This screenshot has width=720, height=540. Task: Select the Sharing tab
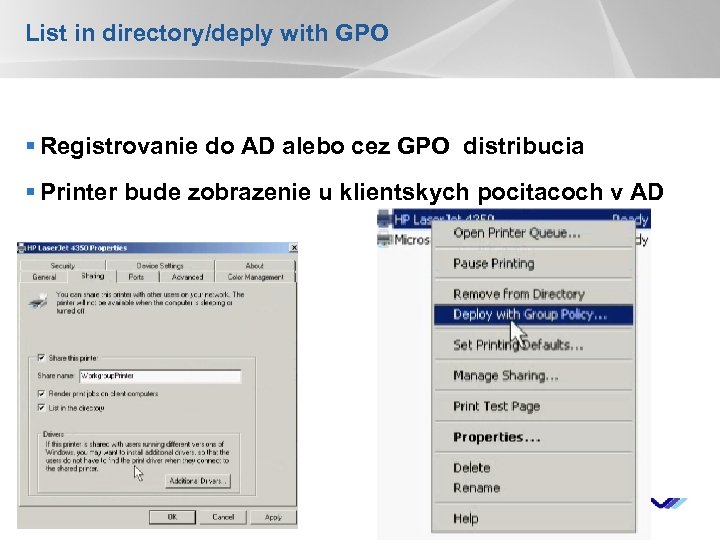point(92,276)
